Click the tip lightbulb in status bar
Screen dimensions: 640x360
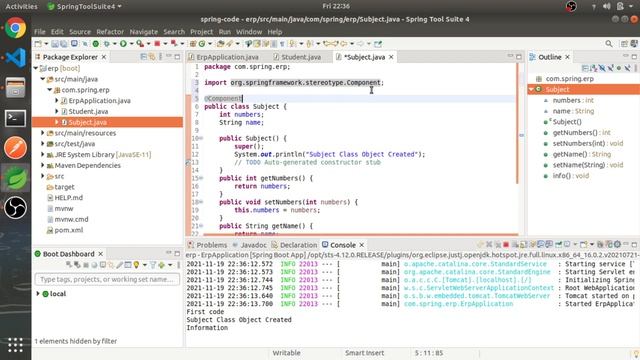click(x=636, y=353)
